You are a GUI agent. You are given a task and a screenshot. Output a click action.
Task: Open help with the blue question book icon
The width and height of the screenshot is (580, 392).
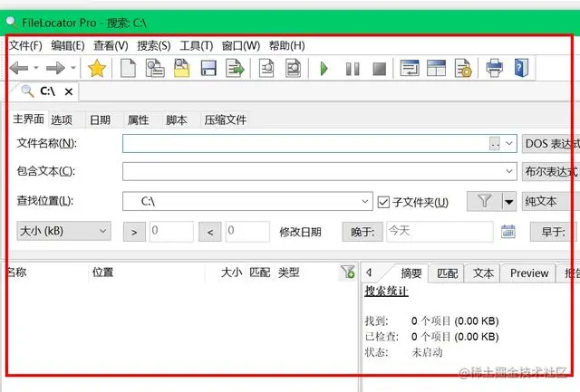tap(521, 68)
